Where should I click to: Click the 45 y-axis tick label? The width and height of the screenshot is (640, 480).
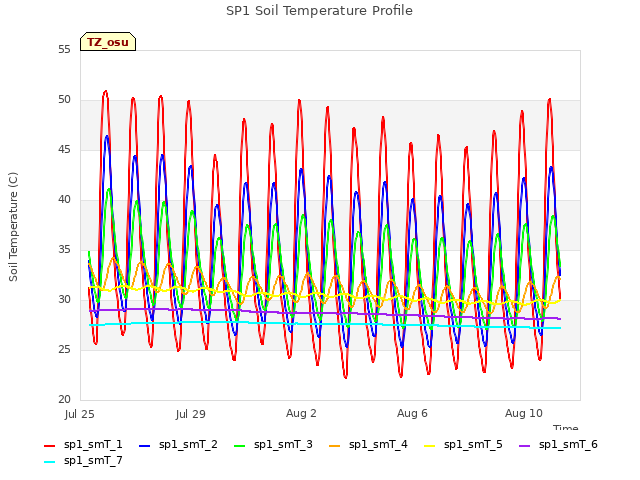point(64,150)
